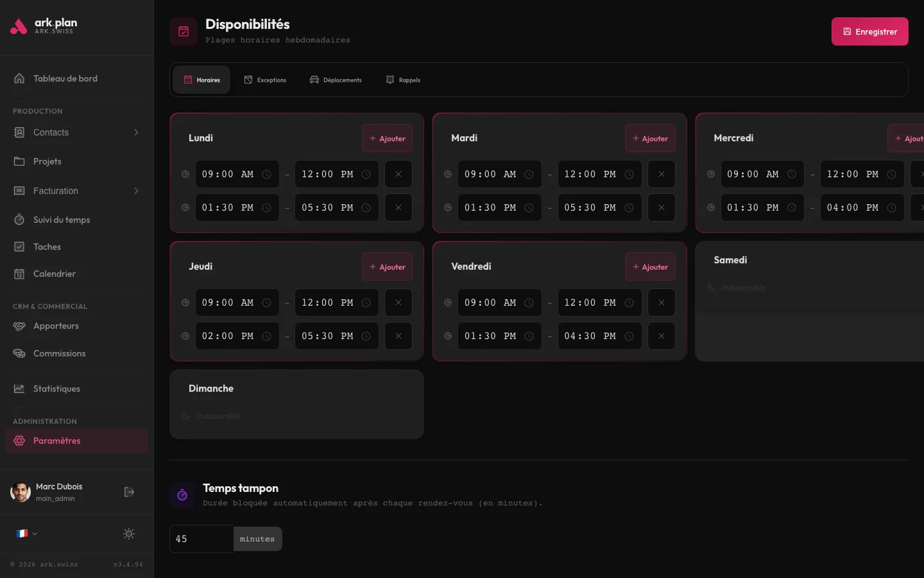Remove Vendredi's 01:30 PM time slot
The width and height of the screenshot is (924, 578).
pos(662,336)
